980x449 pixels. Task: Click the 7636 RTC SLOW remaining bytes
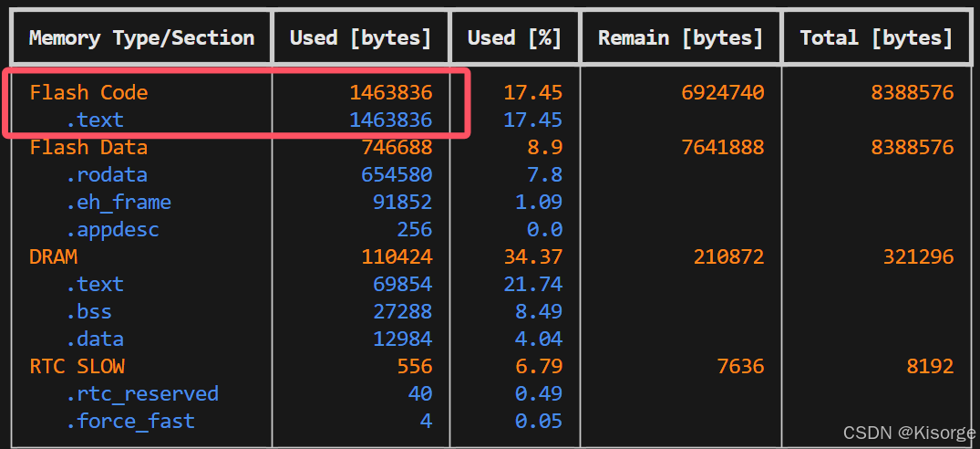[740, 366]
